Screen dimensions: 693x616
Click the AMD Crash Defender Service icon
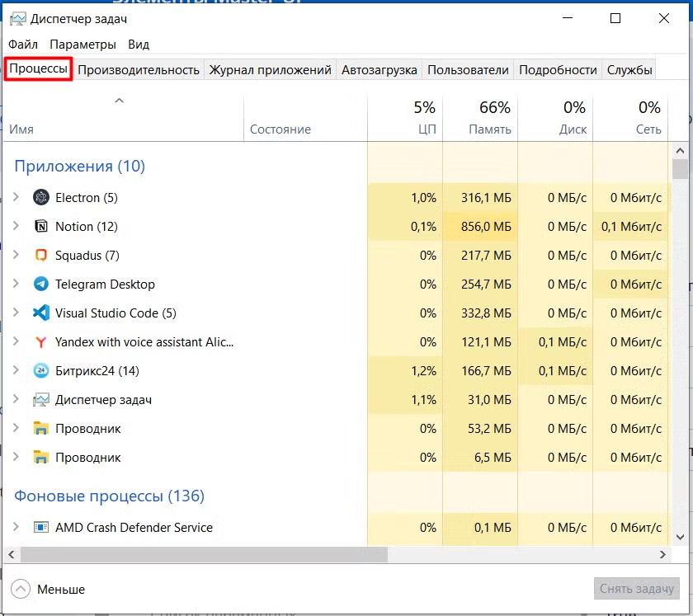click(41, 527)
